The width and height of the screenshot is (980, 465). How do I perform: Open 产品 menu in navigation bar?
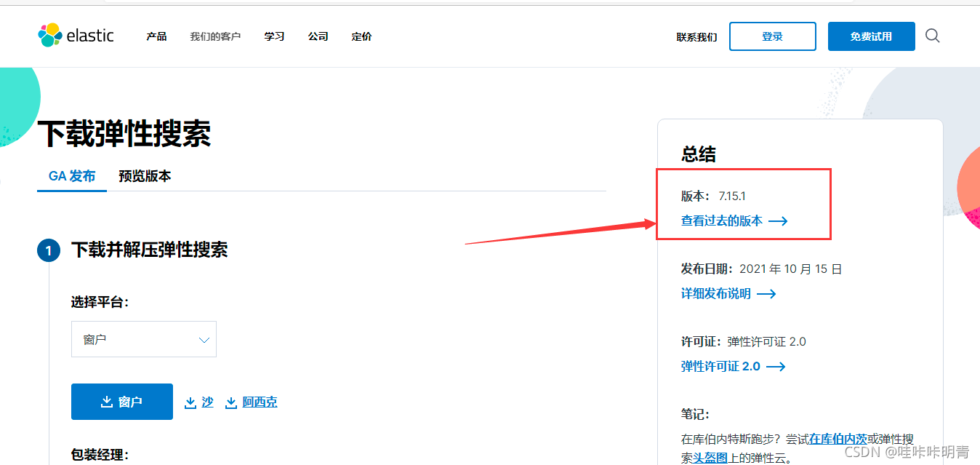156,36
